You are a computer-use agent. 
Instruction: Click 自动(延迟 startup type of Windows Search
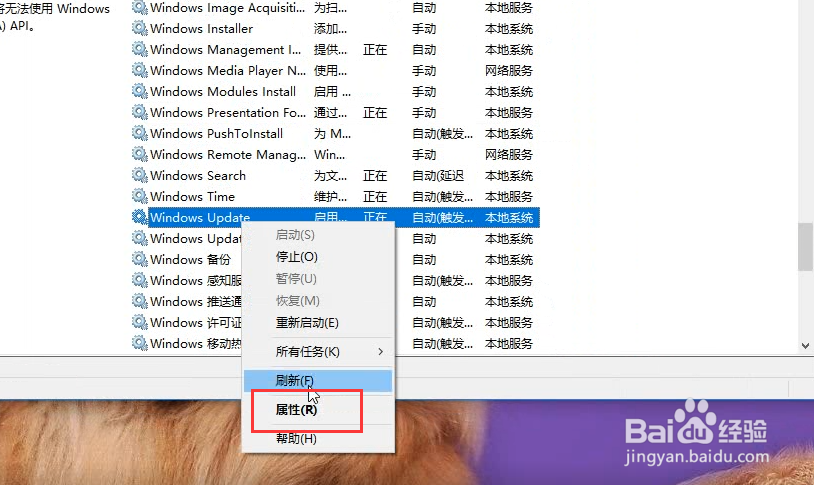[438, 176]
